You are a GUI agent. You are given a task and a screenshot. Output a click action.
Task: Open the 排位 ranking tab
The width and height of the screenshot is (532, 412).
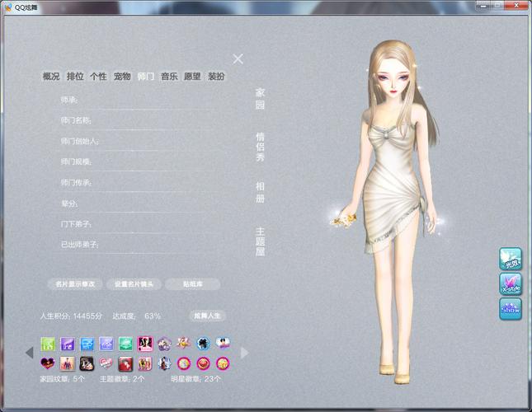(x=75, y=77)
